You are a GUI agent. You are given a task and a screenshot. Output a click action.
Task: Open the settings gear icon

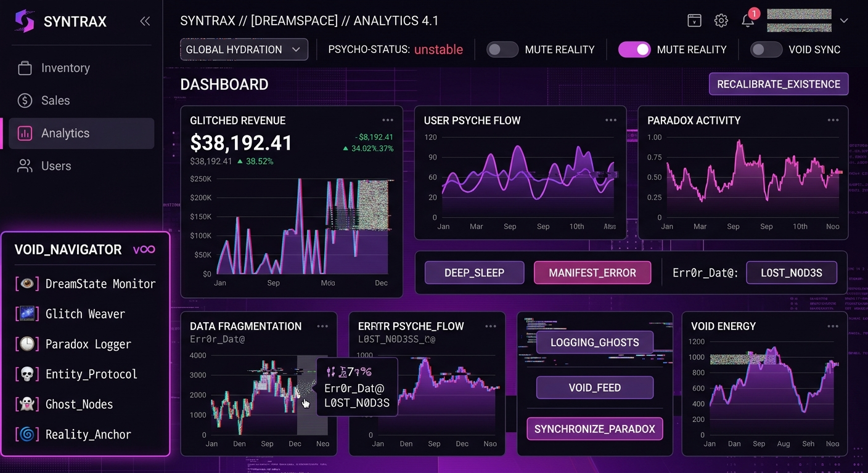coord(721,20)
